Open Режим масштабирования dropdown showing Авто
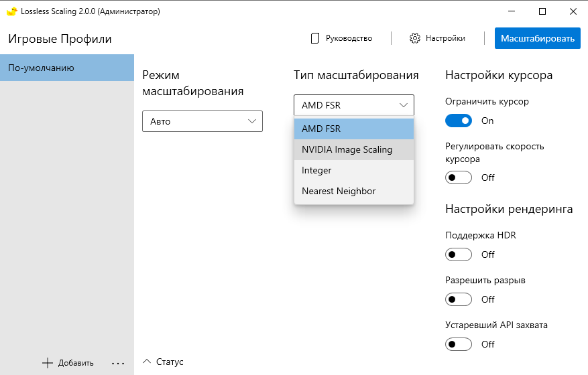 point(202,121)
